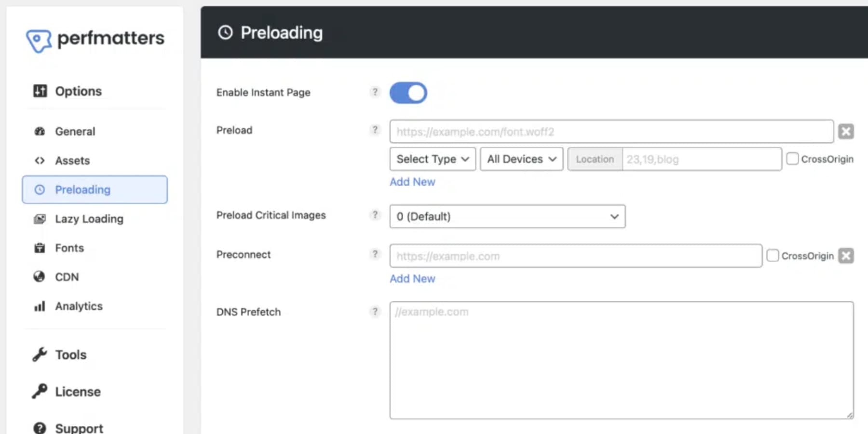Check CrossOrigin for the Preload entry
868x434 pixels.
(792, 159)
